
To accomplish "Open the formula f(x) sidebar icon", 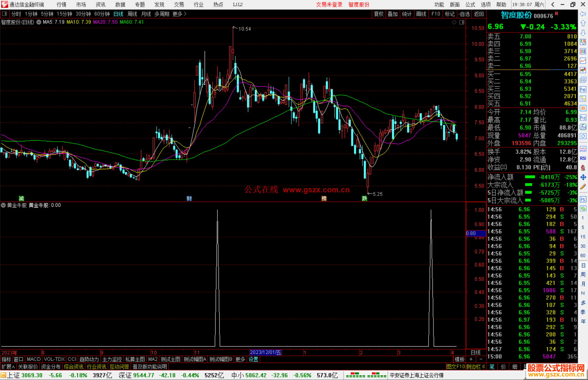I will (x=583, y=127).
